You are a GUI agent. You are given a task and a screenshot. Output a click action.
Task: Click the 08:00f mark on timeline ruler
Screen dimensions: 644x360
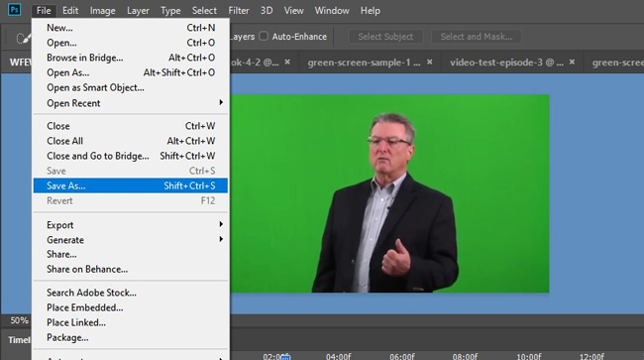point(466,356)
